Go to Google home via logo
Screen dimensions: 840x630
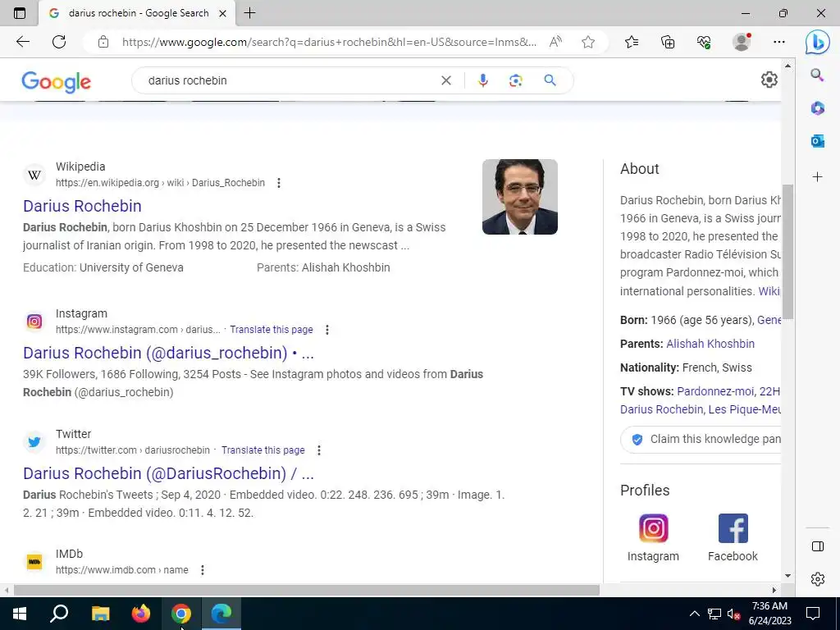pos(57,81)
